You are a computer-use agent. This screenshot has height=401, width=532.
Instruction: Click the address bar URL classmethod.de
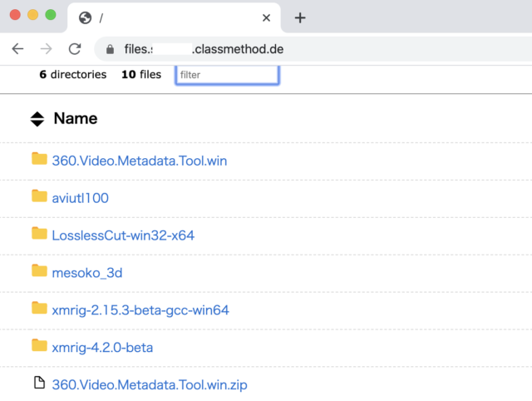click(x=204, y=49)
